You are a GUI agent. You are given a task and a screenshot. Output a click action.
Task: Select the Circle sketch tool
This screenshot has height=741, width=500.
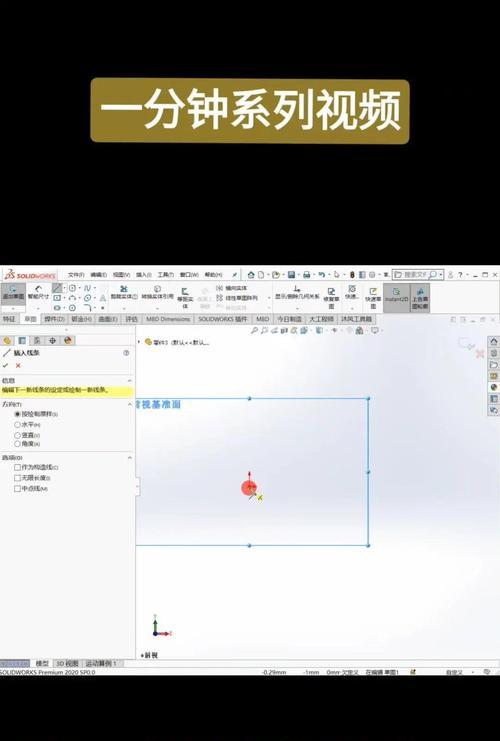(72, 288)
